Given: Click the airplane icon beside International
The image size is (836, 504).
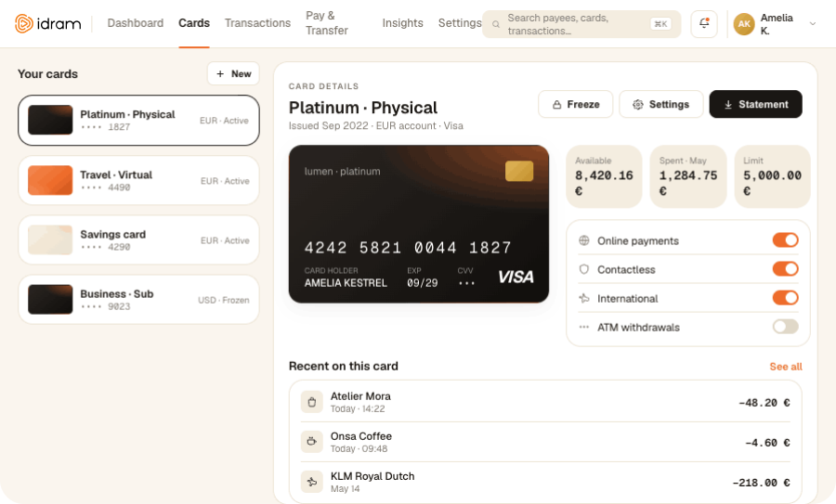Looking at the screenshot, I should 584,298.
